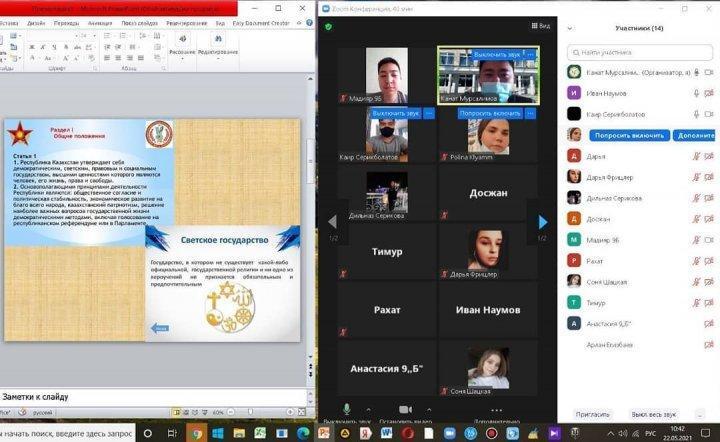The width and height of the screenshot is (720, 442).
Task: Click Выключить звук on Каир Серикболатов's tile
Action: tap(395, 113)
